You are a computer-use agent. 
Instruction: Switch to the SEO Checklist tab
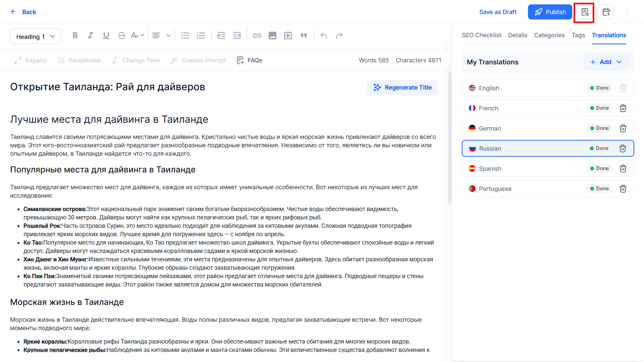(x=481, y=35)
